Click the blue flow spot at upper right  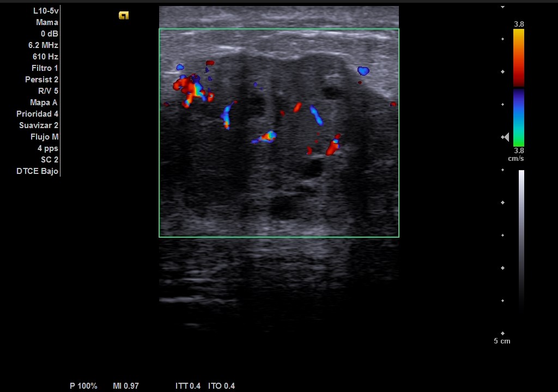tap(363, 71)
